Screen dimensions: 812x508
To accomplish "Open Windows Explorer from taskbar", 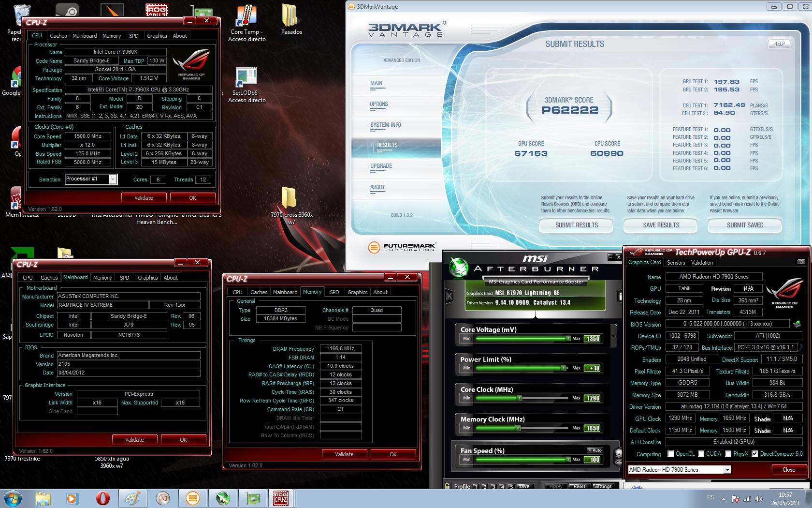I will tap(43, 498).
